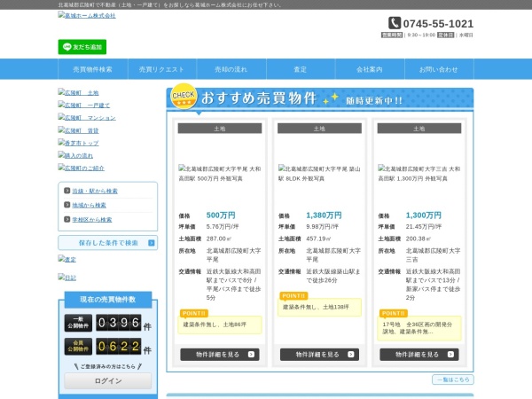Open the 1,300万円 property exterior photo

[x=419, y=174]
